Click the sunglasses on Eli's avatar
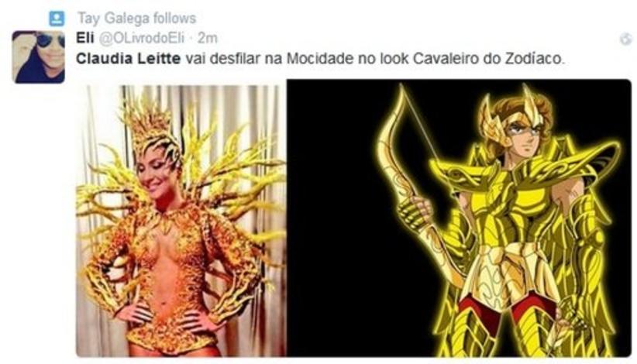The width and height of the screenshot is (637, 364). click(x=51, y=40)
